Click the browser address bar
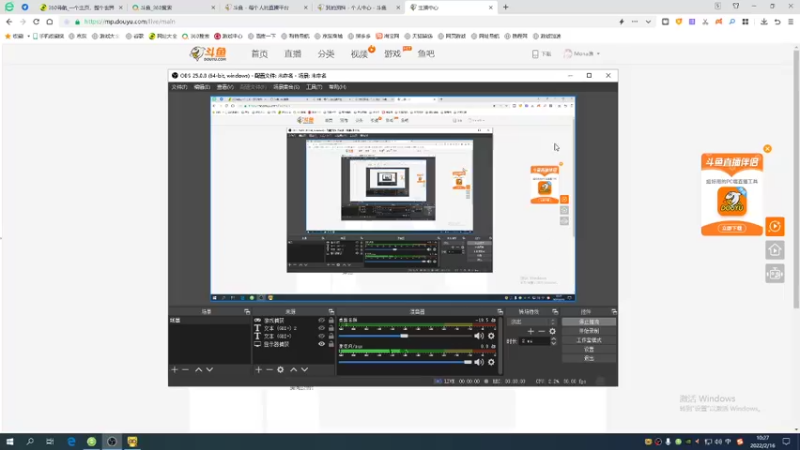 click(337, 22)
